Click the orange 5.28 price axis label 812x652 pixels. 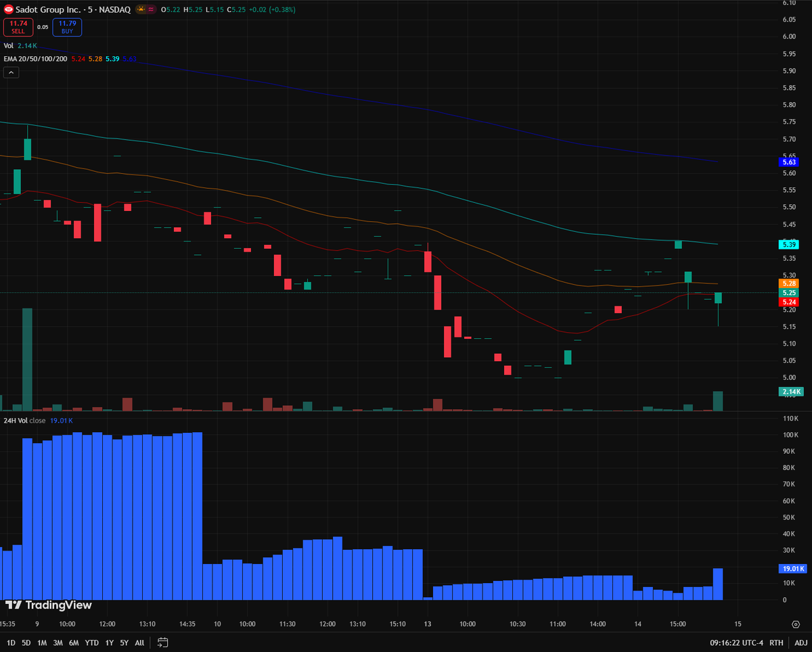789,283
